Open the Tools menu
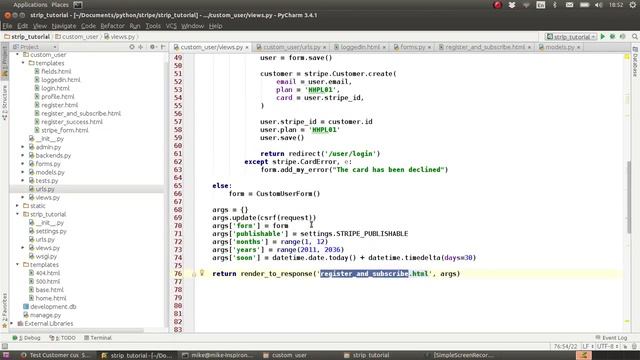Viewport: 640px width, 360px height. tap(153, 26)
